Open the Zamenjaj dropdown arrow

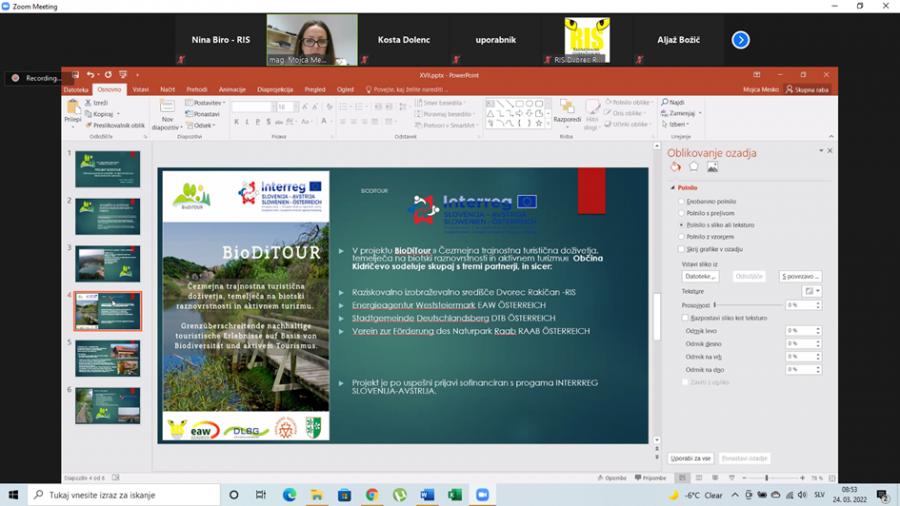coord(700,113)
